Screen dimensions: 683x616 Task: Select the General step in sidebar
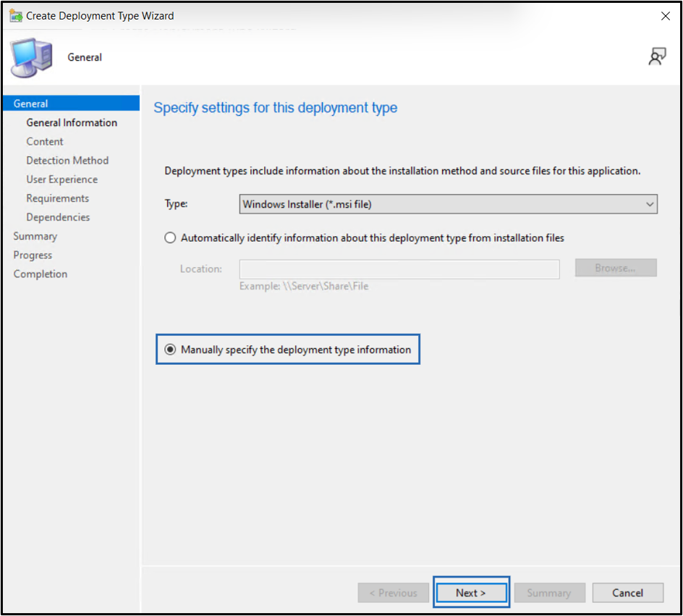point(72,104)
